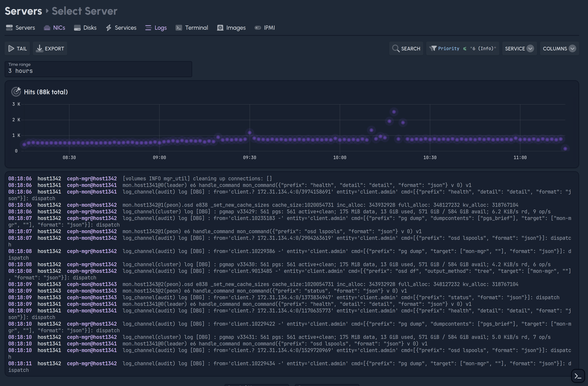Viewport: 588px width, 386px height.
Task: Go to the Services tab
Action: 121,28
